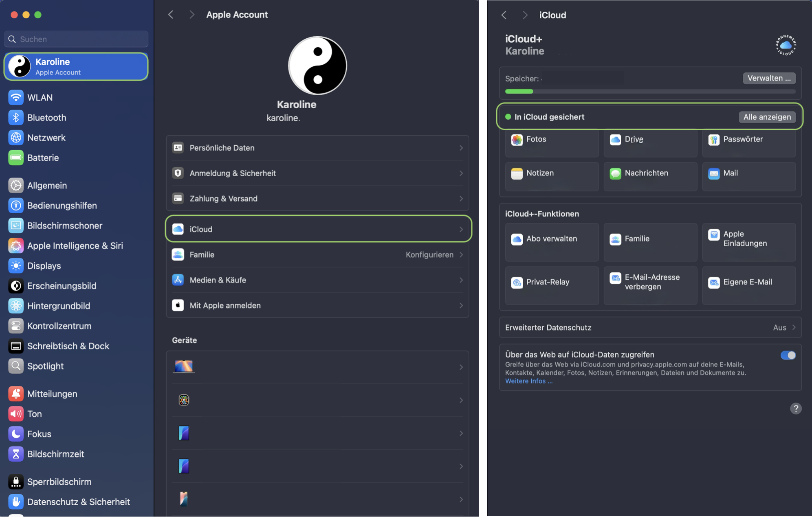Select Datenschutz & Sicherheit in sidebar
Screen dimensions: 812x517
click(78, 502)
